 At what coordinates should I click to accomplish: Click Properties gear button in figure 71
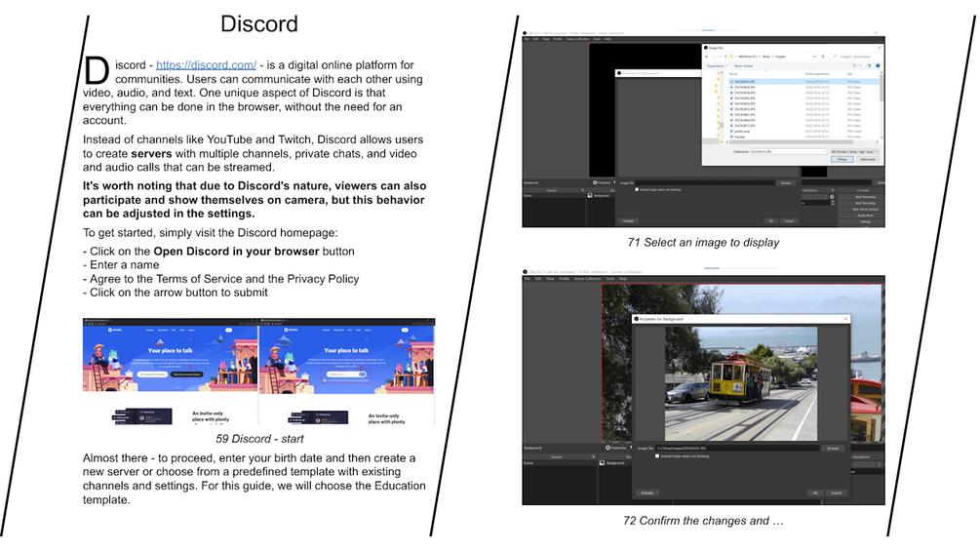602,182
